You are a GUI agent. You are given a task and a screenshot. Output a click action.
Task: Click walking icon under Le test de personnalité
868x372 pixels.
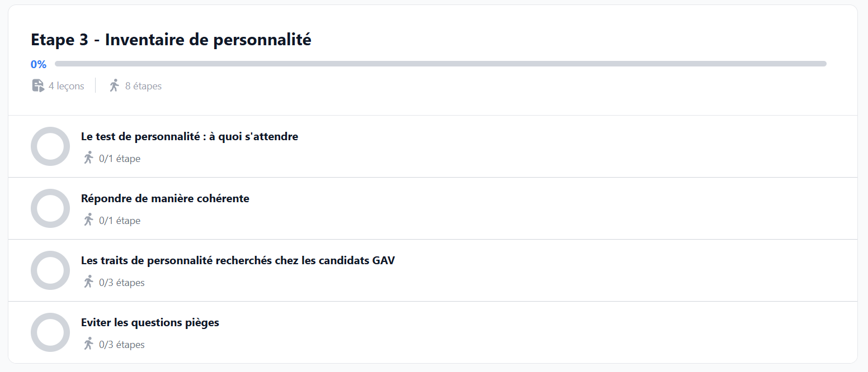pyautogui.click(x=88, y=158)
